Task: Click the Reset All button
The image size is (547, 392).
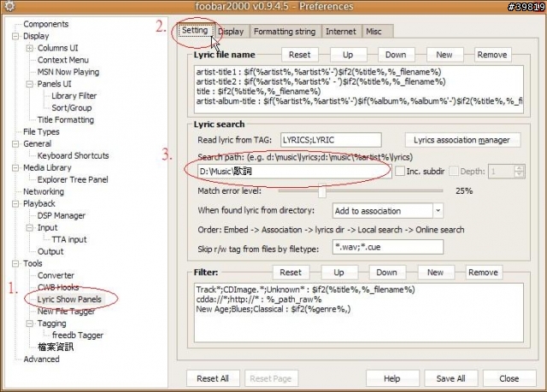Action: point(213,378)
